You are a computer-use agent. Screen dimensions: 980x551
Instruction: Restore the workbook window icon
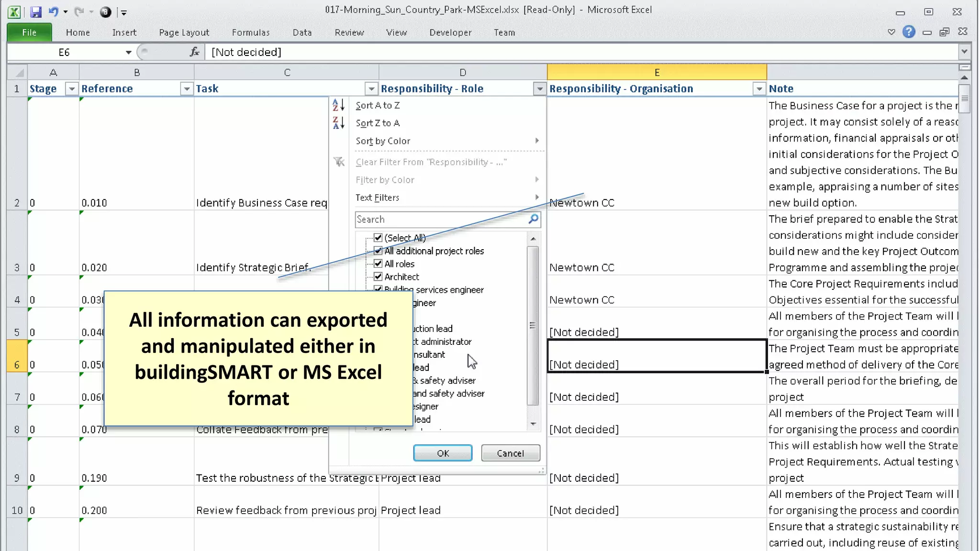944,32
